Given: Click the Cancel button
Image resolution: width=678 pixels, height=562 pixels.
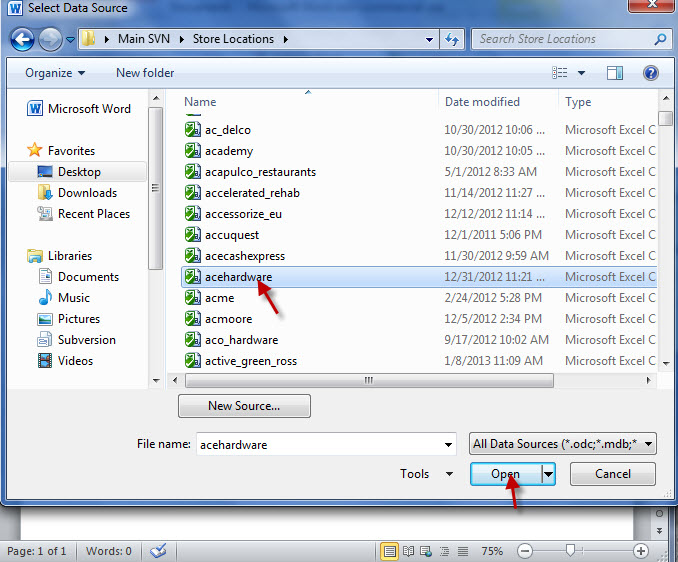Looking at the screenshot, I should coord(613,474).
